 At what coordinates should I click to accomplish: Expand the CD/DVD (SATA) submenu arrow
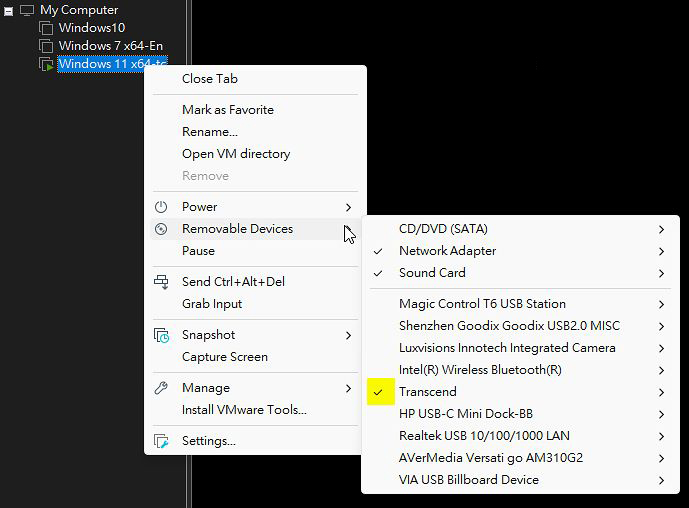(x=661, y=229)
